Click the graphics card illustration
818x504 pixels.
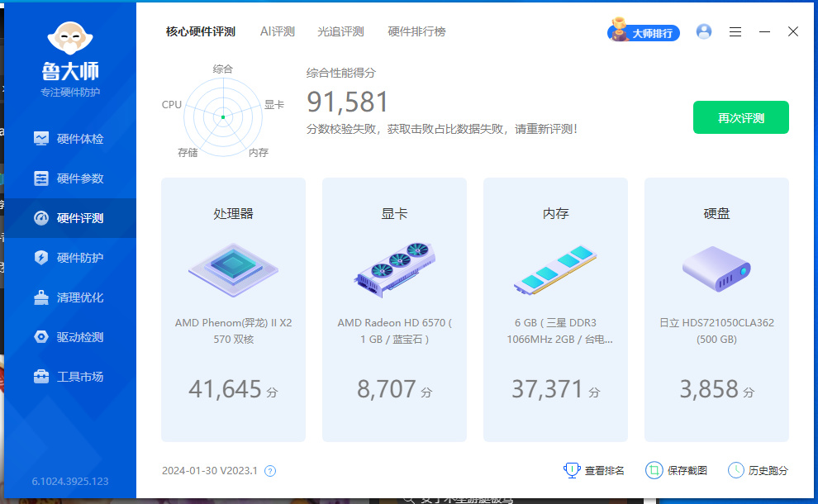[x=394, y=270]
